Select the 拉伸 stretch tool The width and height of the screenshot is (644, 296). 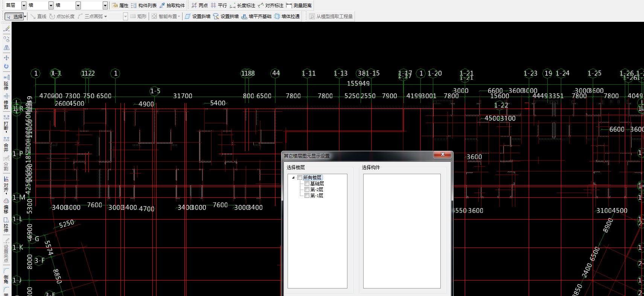point(6,225)
